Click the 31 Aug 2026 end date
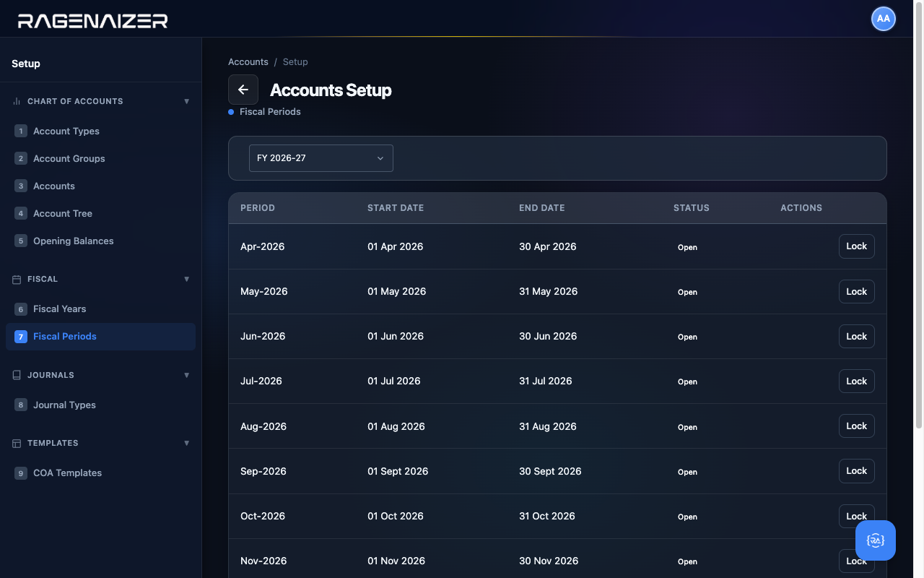Viewport: 924px width, 578px height. coord(548,426)
